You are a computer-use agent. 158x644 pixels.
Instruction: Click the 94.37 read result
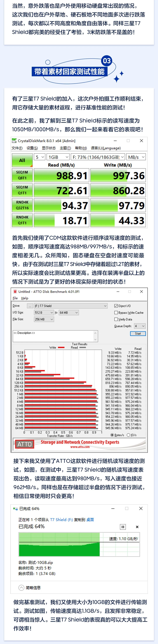point(61,205)
